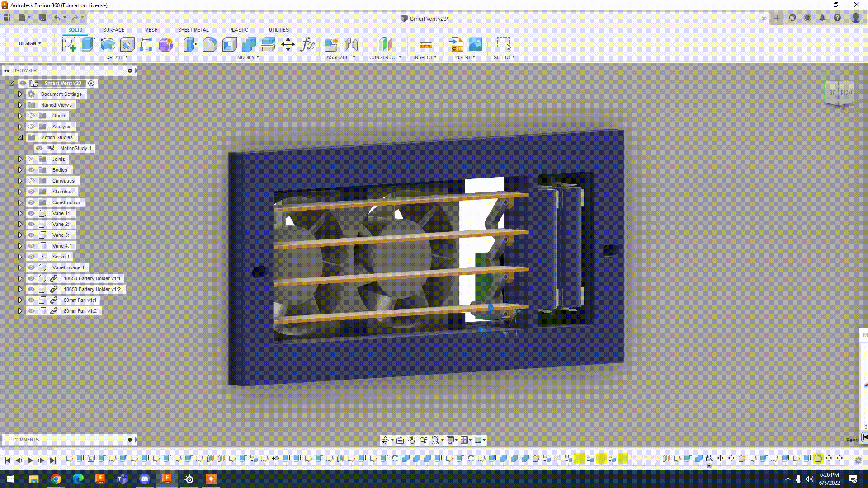868x488 pixels.
Task: Press Play on the motion study
Action: (x=30, y=460)
